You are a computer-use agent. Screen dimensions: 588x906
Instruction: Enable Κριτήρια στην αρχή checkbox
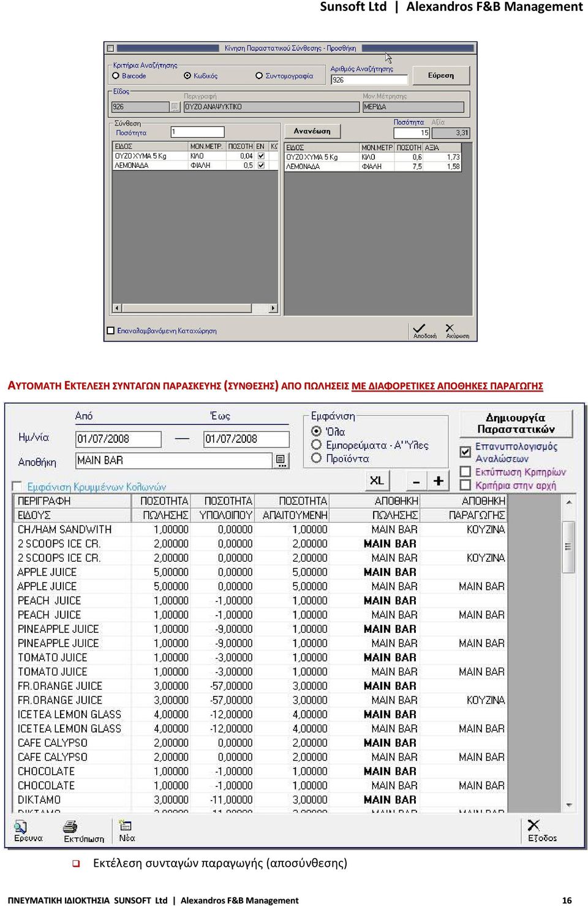pyautogui.click(x=466, y=485)
